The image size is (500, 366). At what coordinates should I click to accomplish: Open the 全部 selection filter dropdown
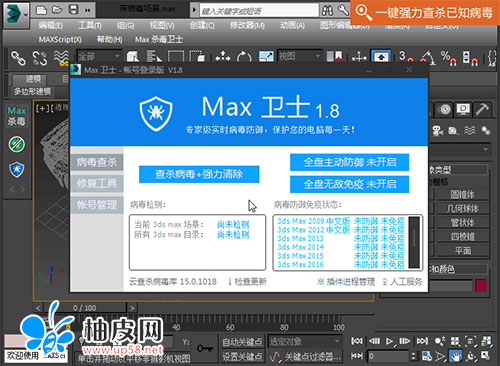tap(98, 56)
